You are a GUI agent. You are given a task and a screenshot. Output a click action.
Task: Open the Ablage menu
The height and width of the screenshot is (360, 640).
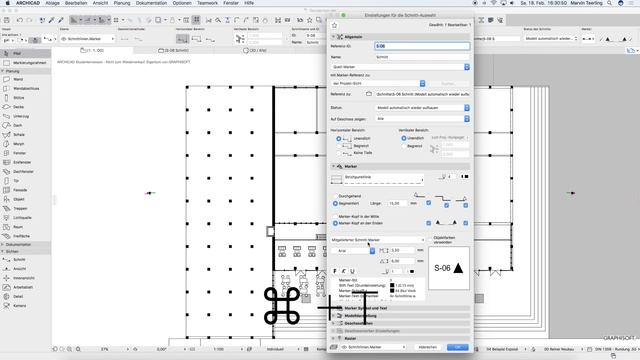click(x=52, y=3)
